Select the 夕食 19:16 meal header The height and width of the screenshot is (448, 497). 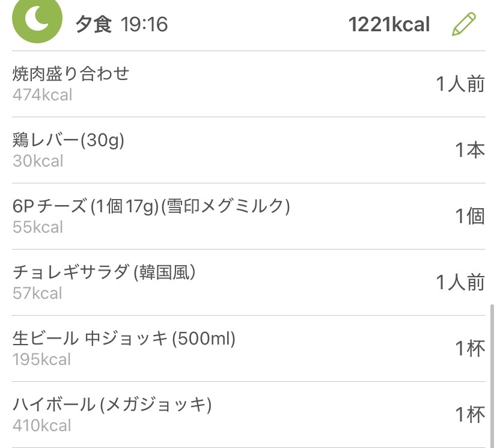pos(121,25)
